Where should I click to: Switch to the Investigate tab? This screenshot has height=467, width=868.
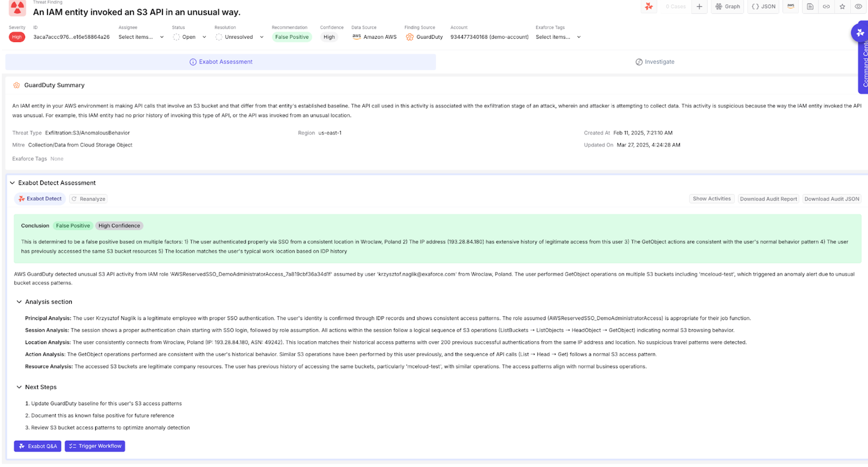coord(655,62)
